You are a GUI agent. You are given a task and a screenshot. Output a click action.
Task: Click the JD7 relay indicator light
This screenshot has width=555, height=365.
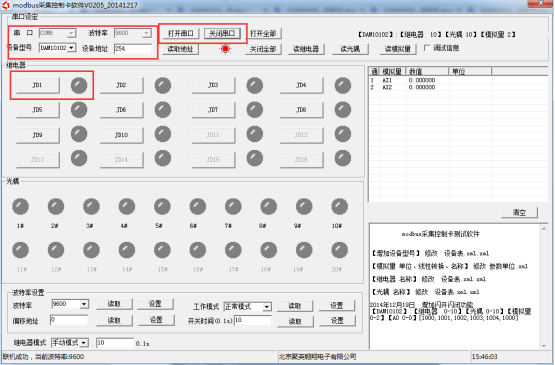[x=254, y=110]
